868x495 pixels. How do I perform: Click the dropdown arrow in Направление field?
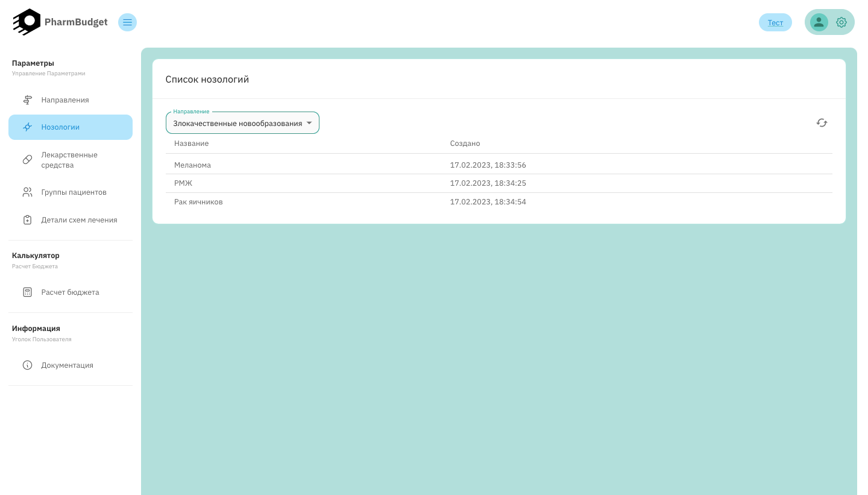pyautogui.click(x=309, y=123)
